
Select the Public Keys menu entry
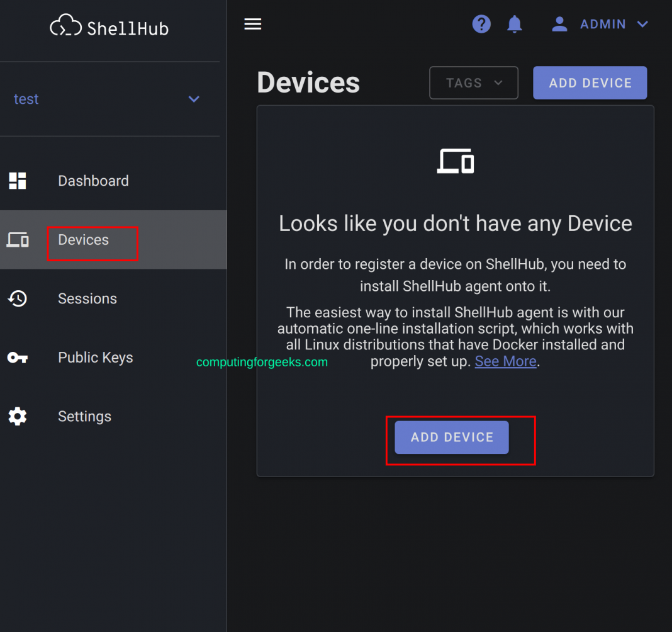point(95,358)
